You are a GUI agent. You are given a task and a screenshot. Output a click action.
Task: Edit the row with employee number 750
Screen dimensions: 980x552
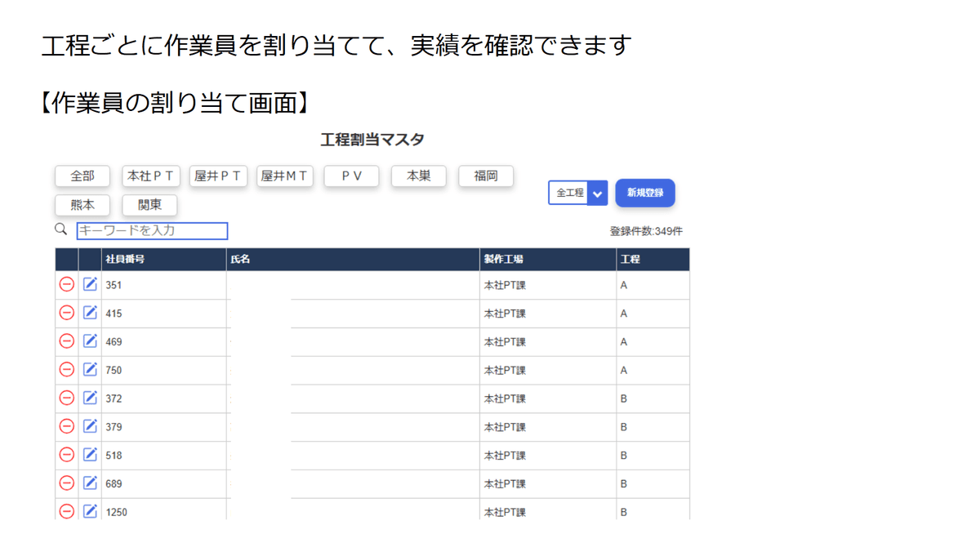pos(91,369)
